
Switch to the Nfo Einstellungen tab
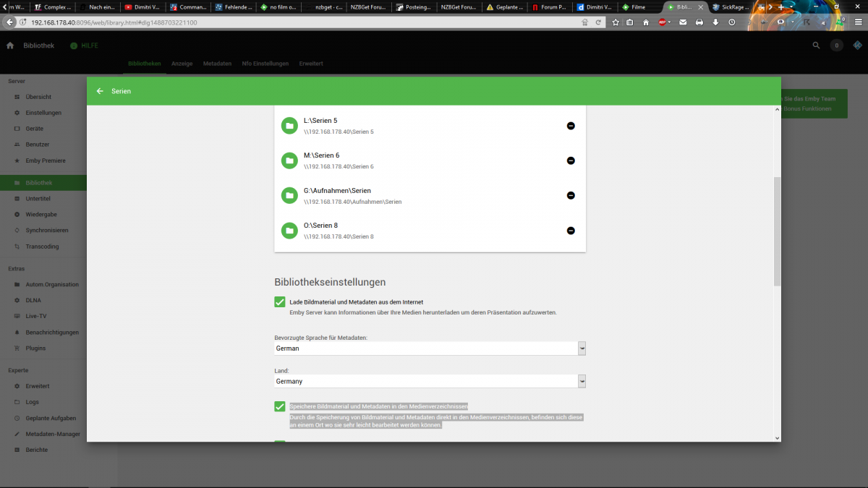pos(265,64)
